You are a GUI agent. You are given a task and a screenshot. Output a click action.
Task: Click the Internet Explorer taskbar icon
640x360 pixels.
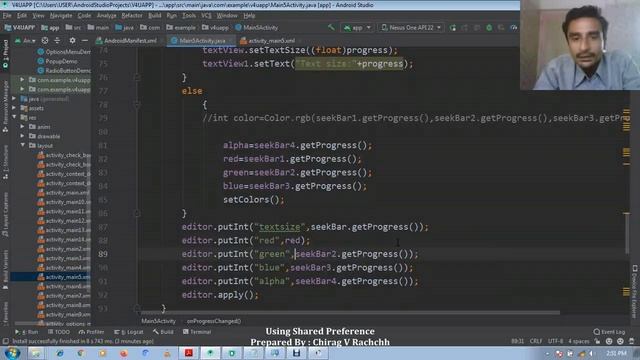(60, 353)
